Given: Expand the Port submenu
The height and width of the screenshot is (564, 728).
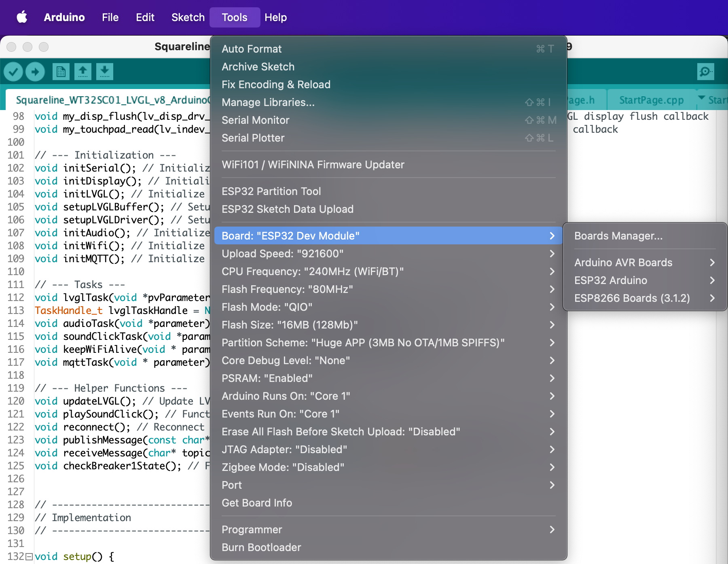Looking at the screenshot, I should (388, 485).
